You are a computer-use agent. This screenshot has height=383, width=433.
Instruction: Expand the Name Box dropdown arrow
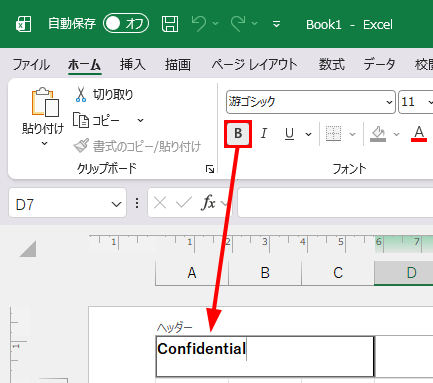116,204
